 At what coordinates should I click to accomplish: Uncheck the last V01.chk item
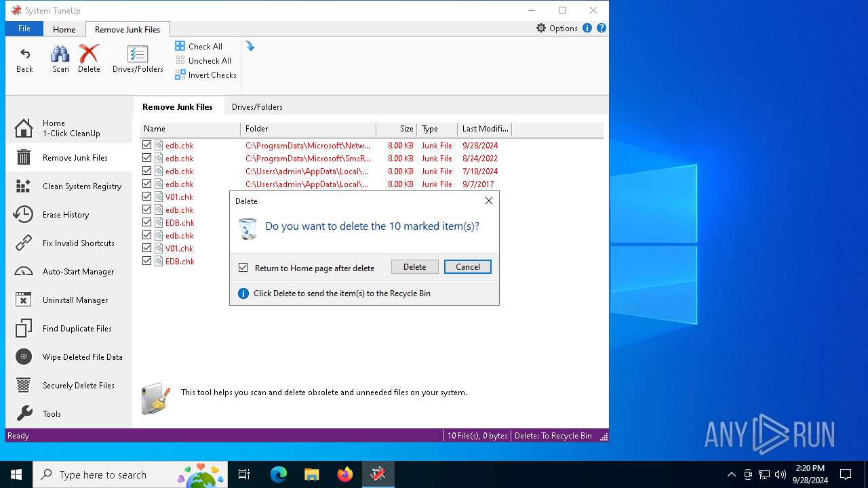pos(146,248)
